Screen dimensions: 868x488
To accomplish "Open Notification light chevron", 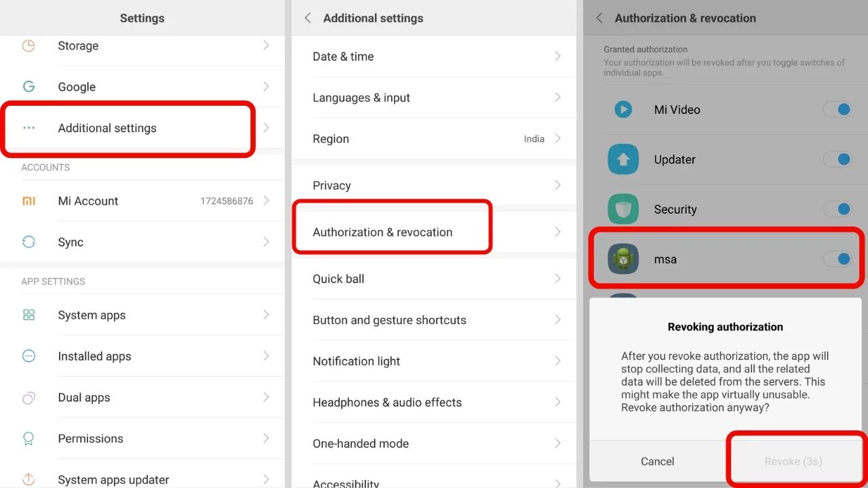I will (x=558, y=361).
